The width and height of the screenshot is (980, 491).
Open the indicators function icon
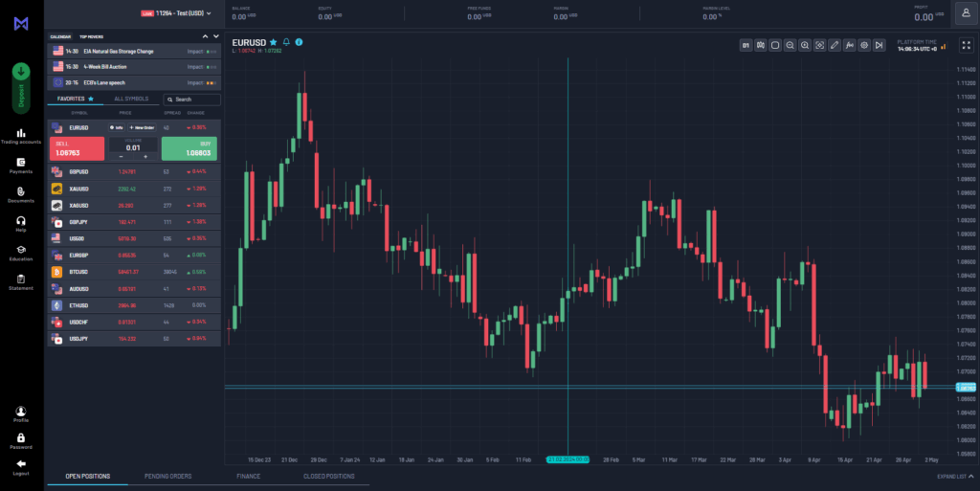point(850,45)
